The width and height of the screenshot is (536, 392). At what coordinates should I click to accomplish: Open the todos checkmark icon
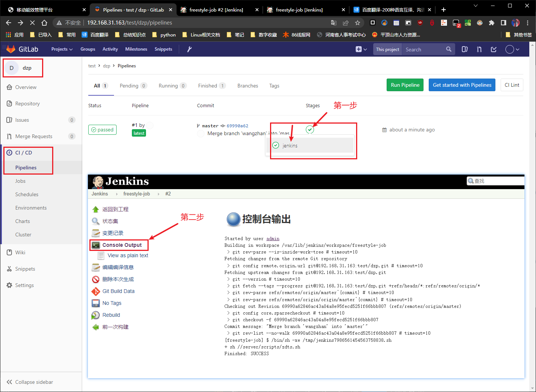coord(494,49)
